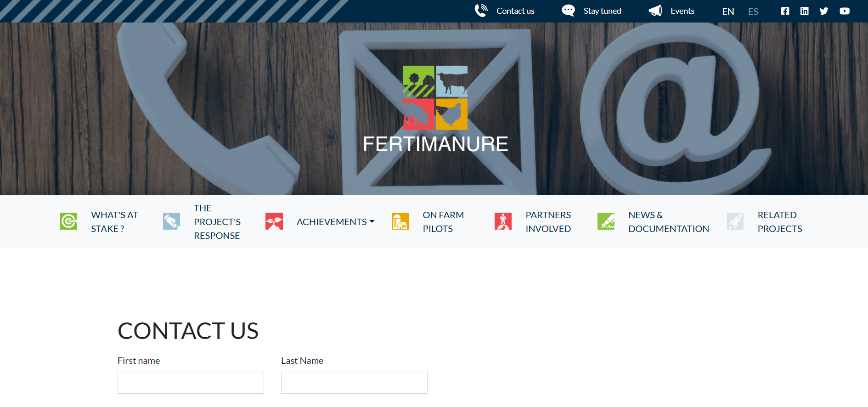Click the megaphone Events icon
This screenshot has height=407, width=868.
pyautogui.click(x=655, y=11)
